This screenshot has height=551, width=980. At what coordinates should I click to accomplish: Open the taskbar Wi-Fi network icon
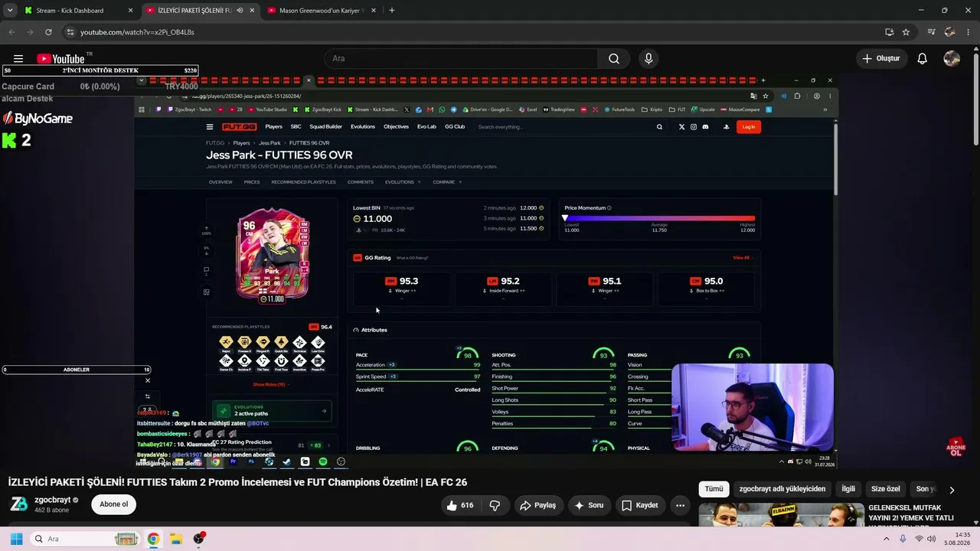[x=919, y=539]
